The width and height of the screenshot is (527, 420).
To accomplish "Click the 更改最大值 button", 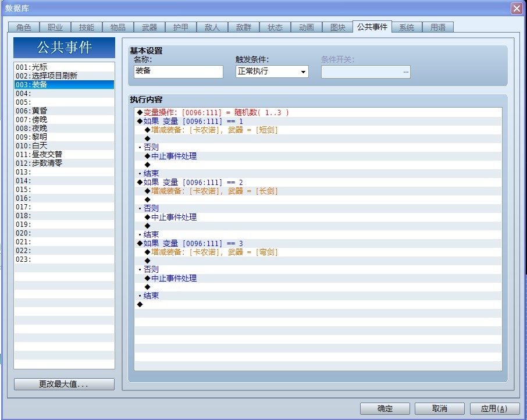I will click(x=64, y=384).
